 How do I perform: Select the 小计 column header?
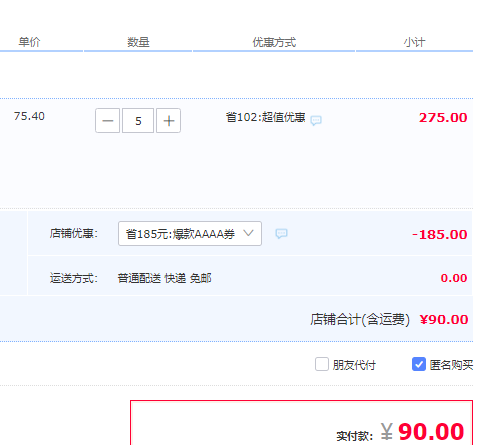pyautogui.click(x=414, y=42)
